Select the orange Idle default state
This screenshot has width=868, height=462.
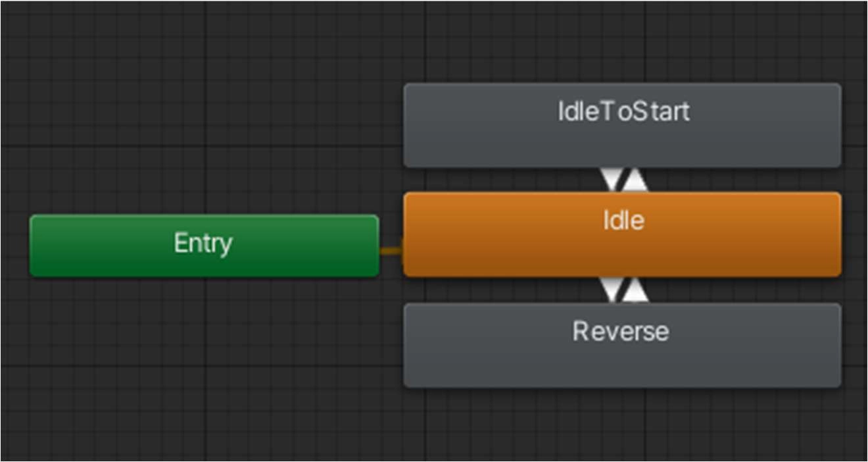click(622, 234)
